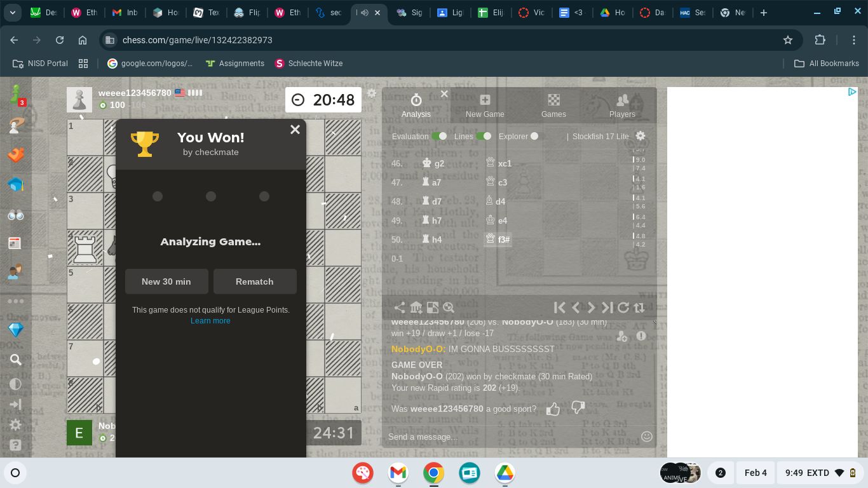Switch to the New Game tab
Viewport: 868px width, 488px height.
(x=485, y=105)
